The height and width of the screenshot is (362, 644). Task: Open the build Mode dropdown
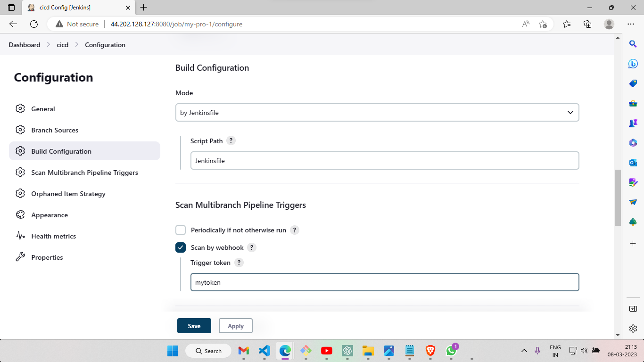377,112
